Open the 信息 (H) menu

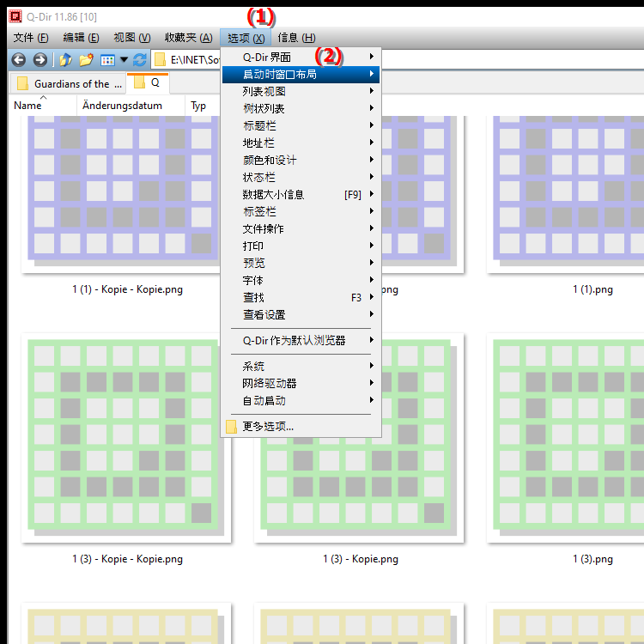(296, 38)
